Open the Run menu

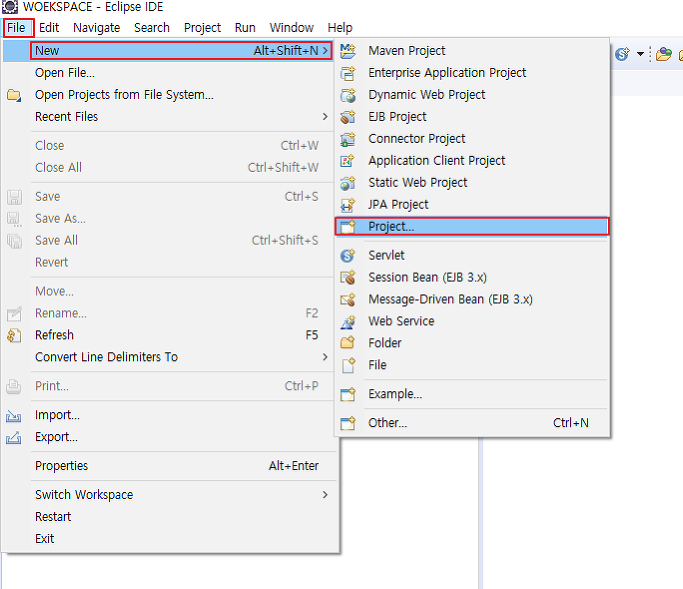[x=245, y=28]
